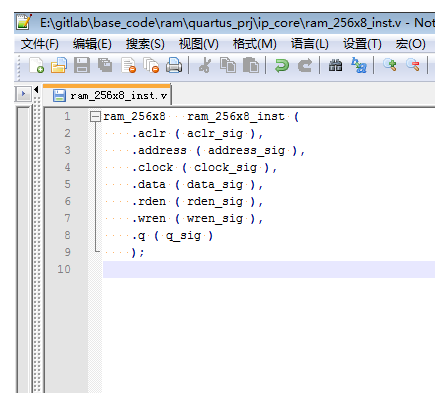Cut selection with the scissors icon
448x406 pixels.
[205, 65]
